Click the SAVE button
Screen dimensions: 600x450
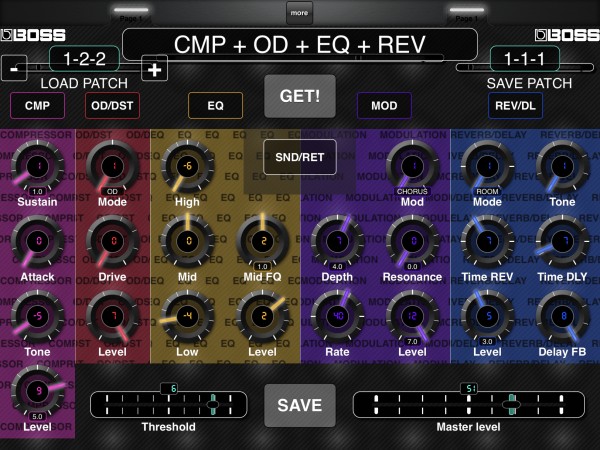(300, 405)
